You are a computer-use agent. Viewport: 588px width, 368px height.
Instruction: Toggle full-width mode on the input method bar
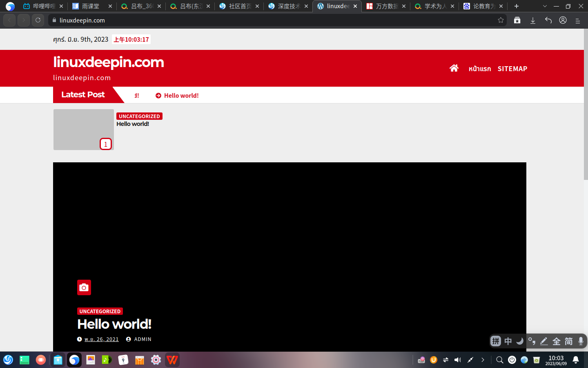click(x=556, y=341)
